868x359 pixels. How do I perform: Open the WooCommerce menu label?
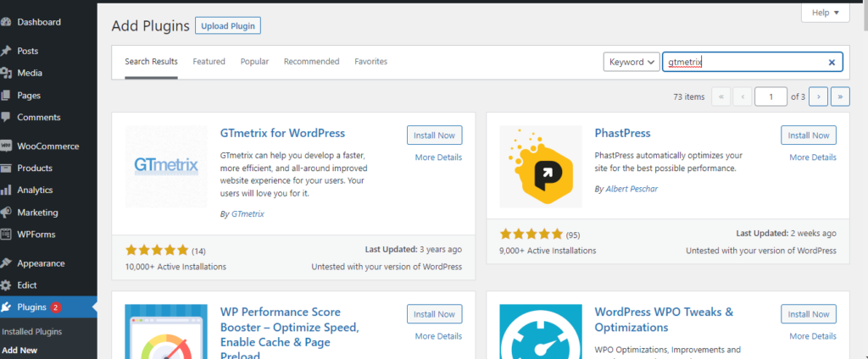point(48,146)
